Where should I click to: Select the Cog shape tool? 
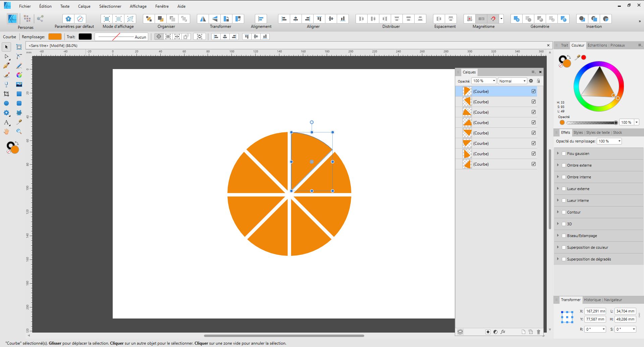pos(6,113)
